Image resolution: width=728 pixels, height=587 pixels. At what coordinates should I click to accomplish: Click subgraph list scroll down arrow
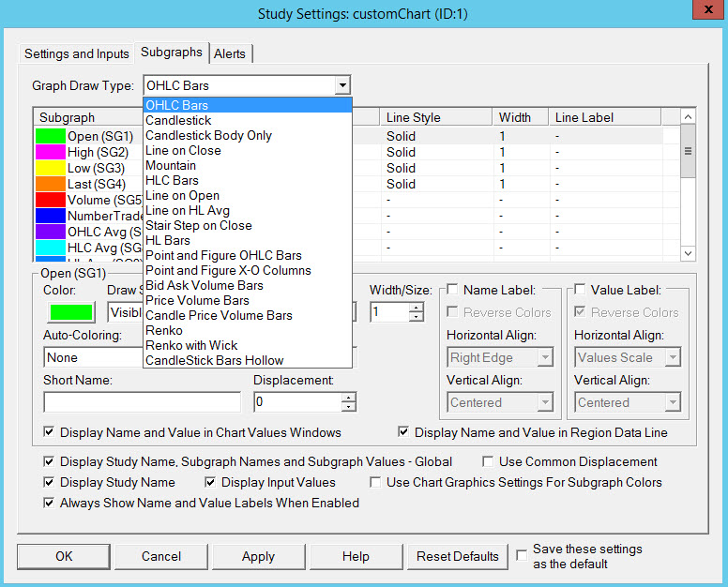coord(688,253)
